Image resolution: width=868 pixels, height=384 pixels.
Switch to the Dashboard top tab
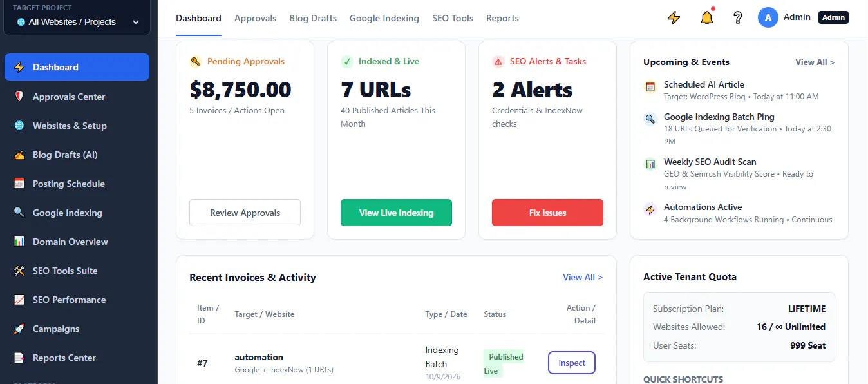pos(198,18)
